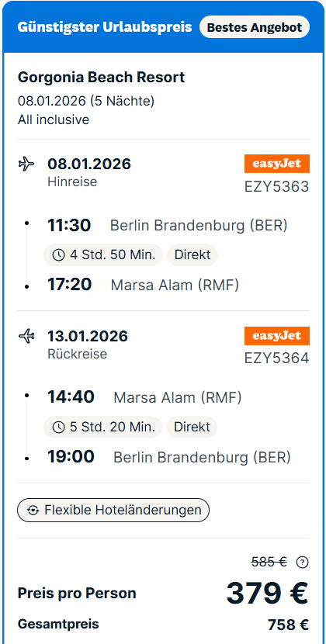Click the crossed-out 585 € original price
The image size is (326, 644).
(269, 562)
